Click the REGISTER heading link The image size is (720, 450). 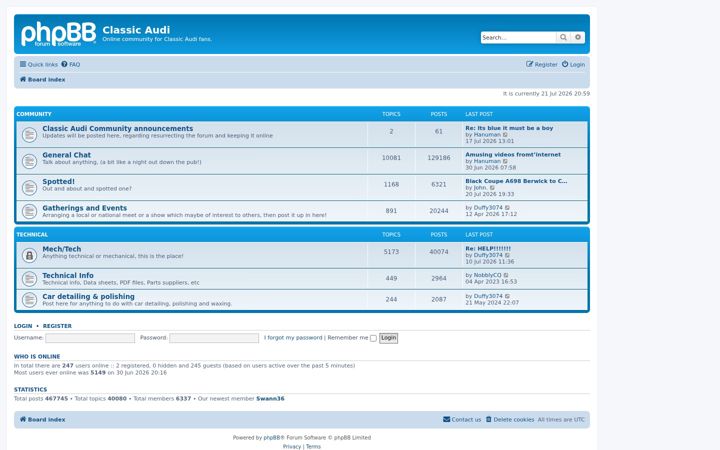(x=57, y=326)
